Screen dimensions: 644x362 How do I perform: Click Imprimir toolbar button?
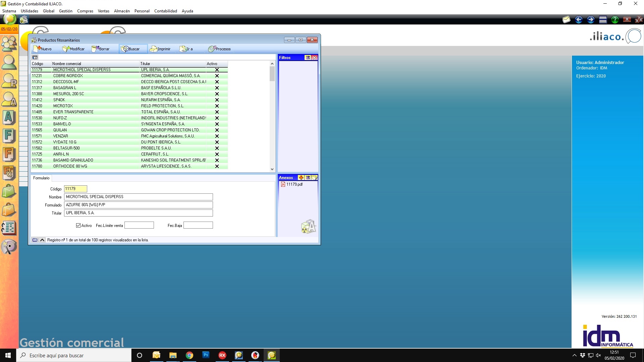coord(160,49)
